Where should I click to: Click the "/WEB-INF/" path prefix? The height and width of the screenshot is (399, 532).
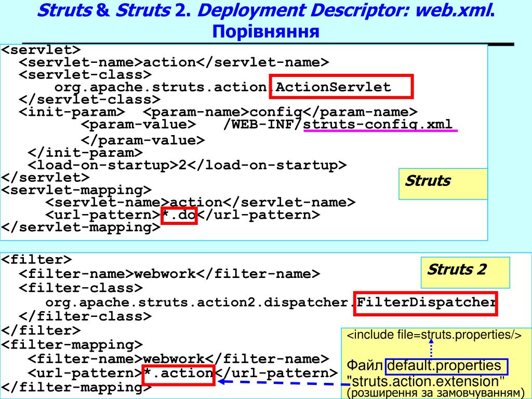tap(263, 125)
